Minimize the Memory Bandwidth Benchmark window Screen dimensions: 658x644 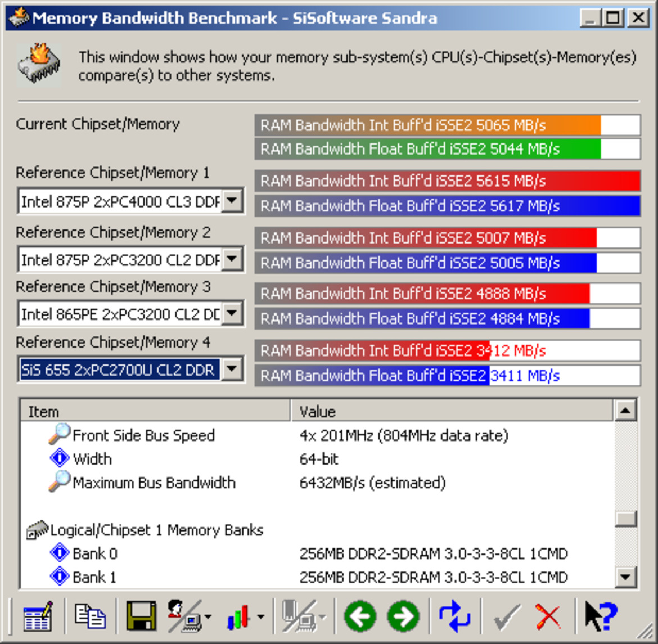(x=591, y=18)
